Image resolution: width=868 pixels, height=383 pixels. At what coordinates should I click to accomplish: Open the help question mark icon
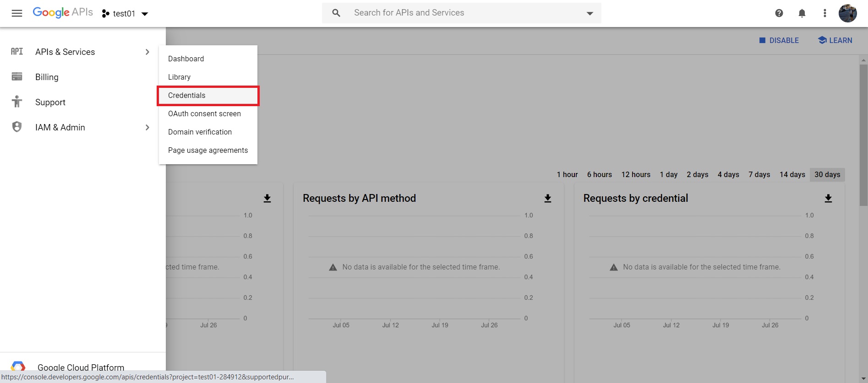point(779,13)
